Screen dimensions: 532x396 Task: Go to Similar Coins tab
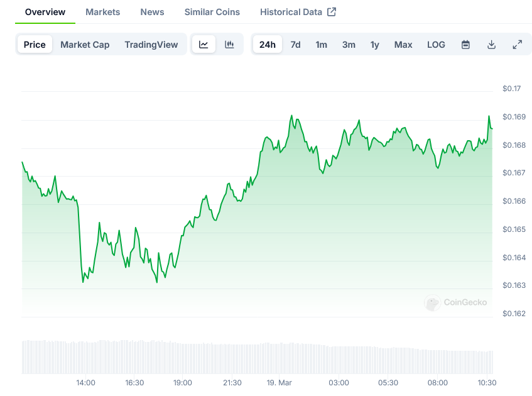[212, 12]
